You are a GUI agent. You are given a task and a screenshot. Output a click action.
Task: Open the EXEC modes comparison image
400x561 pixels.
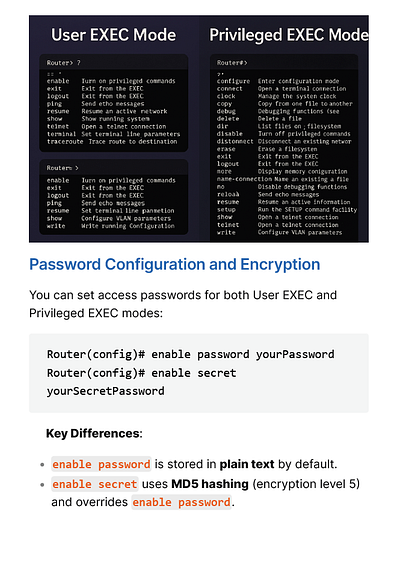tap(199, 129)
